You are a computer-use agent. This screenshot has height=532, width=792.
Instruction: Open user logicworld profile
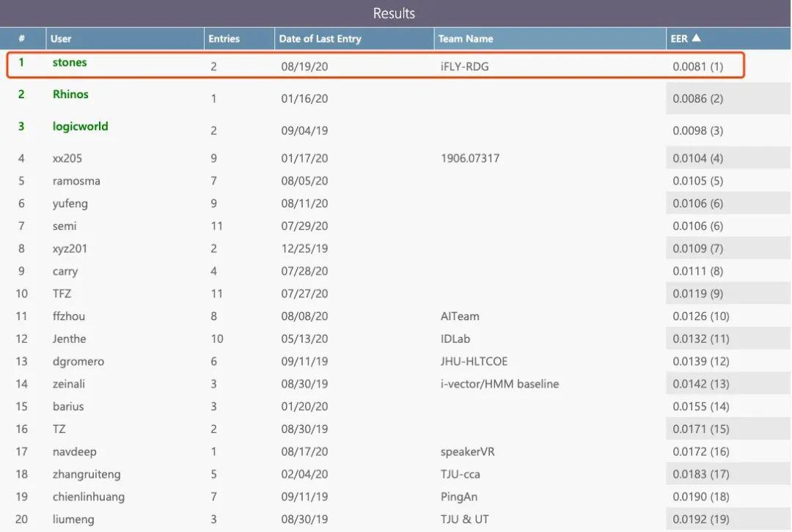(x=81, y=126)
